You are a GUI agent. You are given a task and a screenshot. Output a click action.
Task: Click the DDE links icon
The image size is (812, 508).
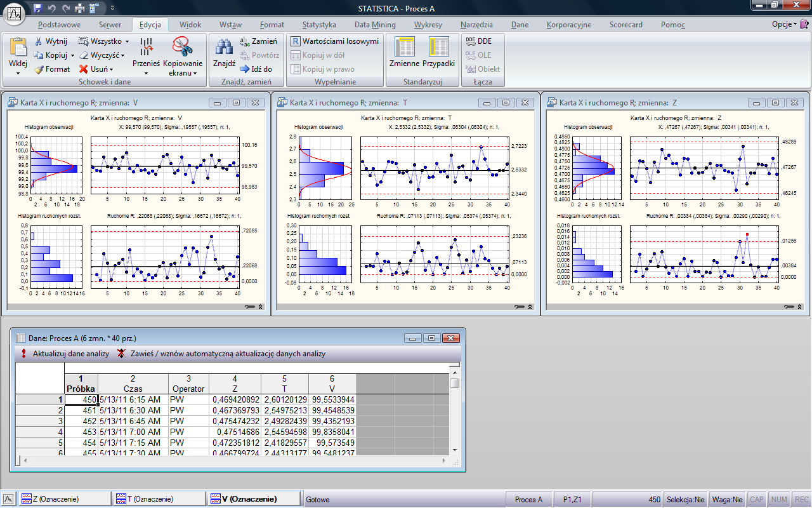click(470, 41)
